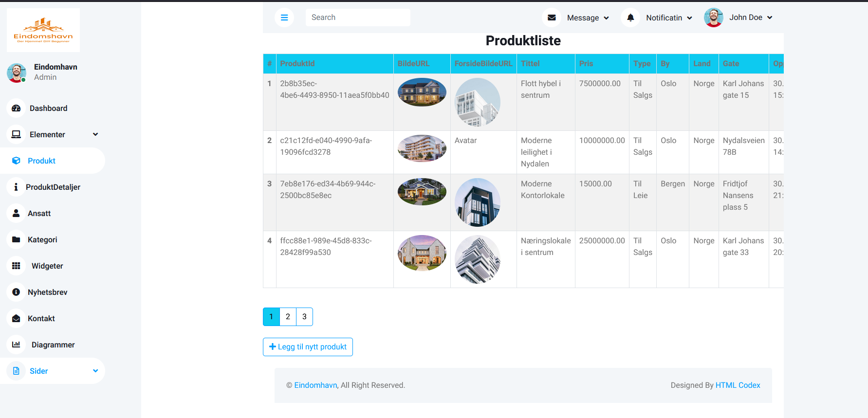Open Dashboard from the sidebar
The width and height of the screenshot is (868, 418).
(x=48, y=108)
